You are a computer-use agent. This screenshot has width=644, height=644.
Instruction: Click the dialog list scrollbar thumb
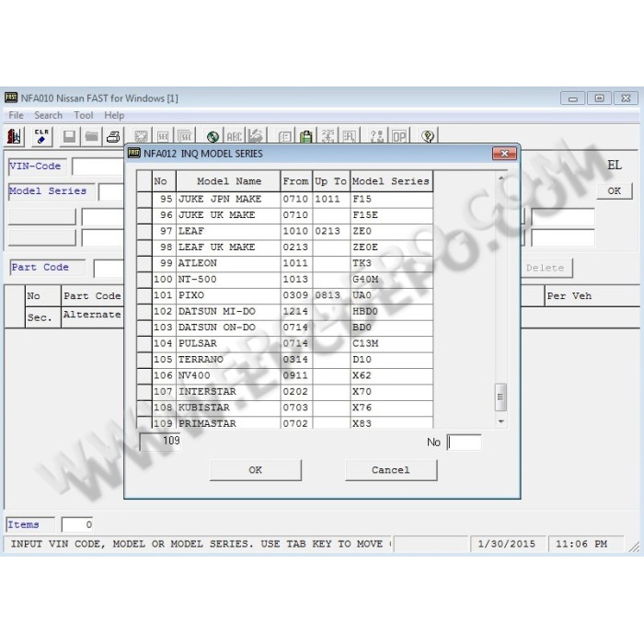click(500, 397)
